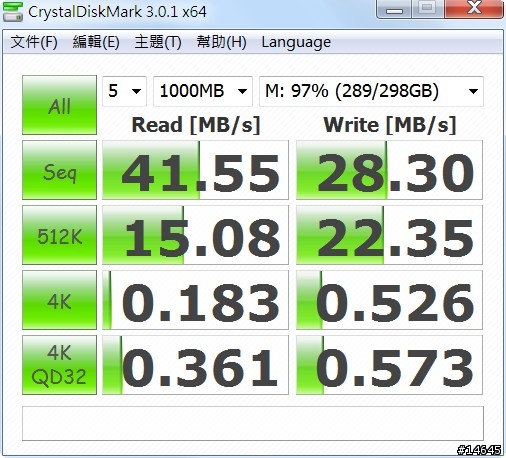Run all benchmarks with All button
This screenshot has height=458, width=506.
59,105
